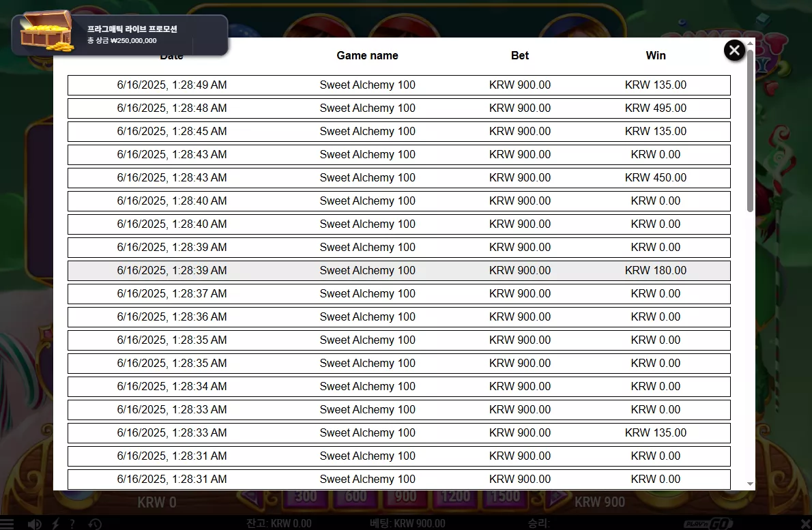
Task: Click the scrollbar down arrow
Action: click(750, 484)
